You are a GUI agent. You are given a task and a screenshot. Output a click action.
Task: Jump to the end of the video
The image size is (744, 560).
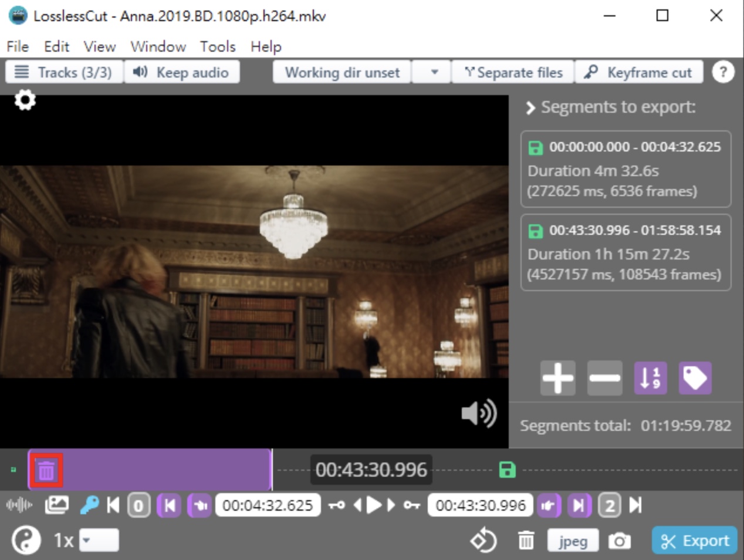[x=635, y=505]
